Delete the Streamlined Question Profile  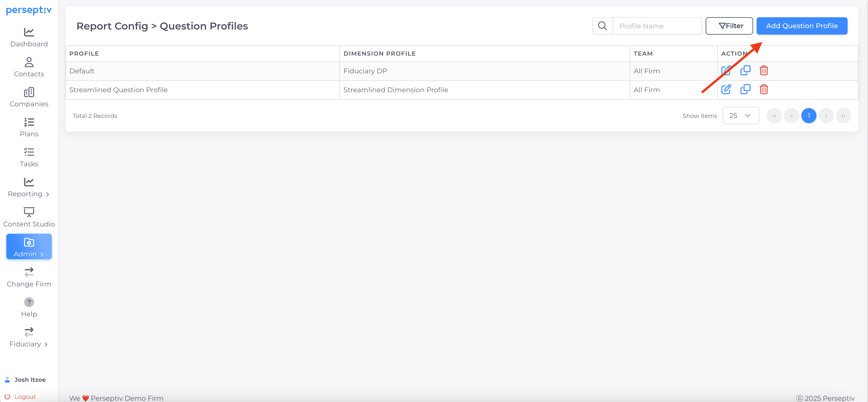(x=763, y=89)
